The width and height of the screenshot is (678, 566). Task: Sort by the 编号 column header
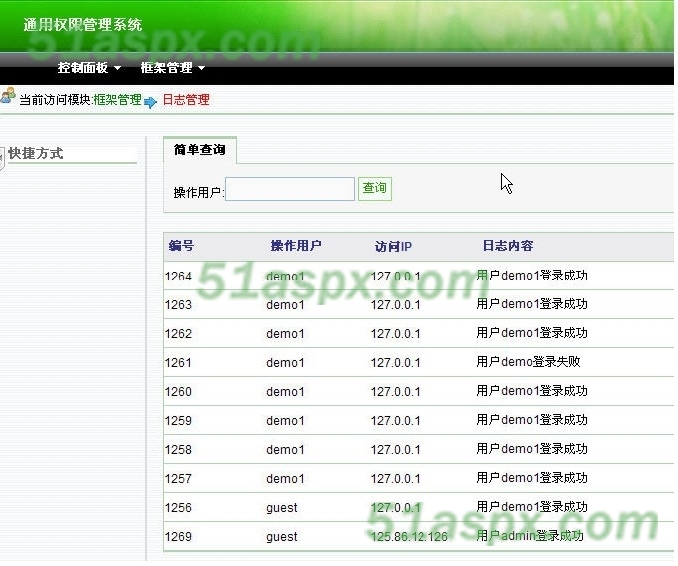(181, 246)
